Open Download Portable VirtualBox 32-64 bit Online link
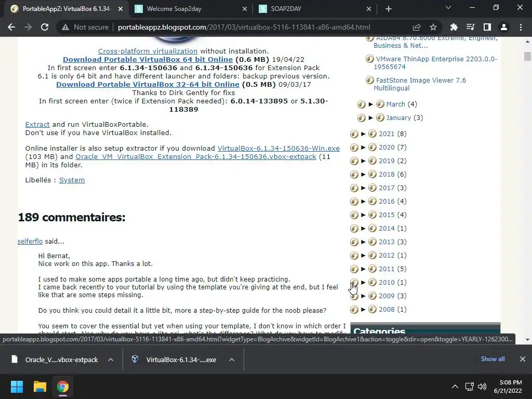This screenshot has height=399, width=532. (x=148, y=84)
